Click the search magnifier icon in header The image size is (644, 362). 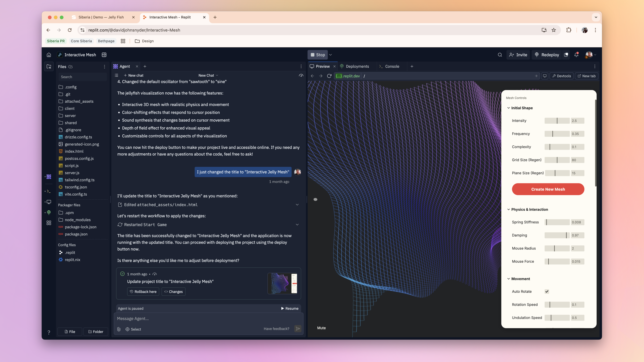tap(500, 55)
